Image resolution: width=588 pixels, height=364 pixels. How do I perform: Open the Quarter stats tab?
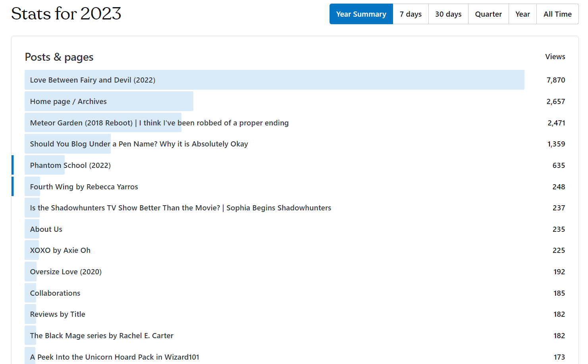click(488, 14)
